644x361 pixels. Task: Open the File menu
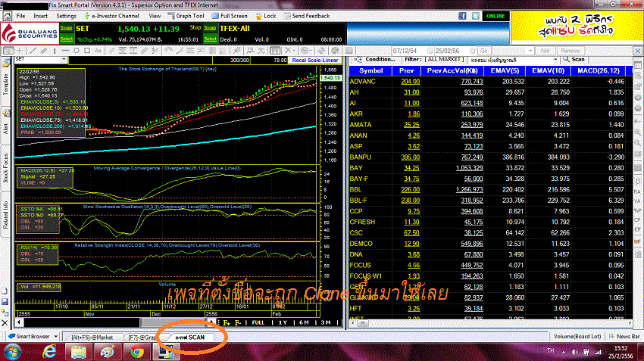(x=20, y=16)
